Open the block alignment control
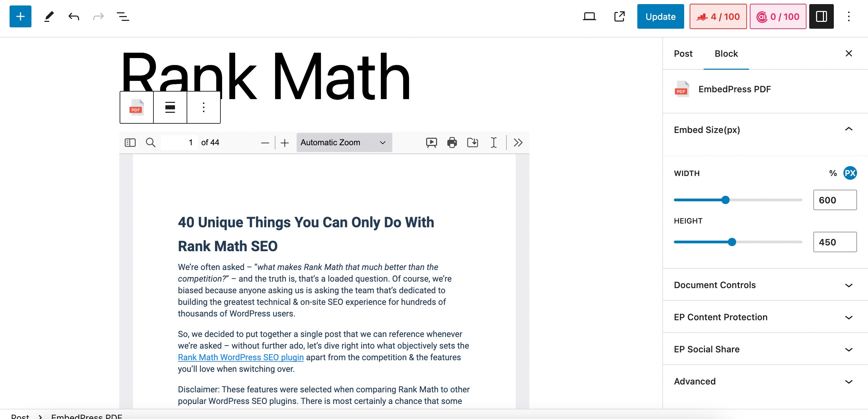The image size is (868, 419). point(170,107)
